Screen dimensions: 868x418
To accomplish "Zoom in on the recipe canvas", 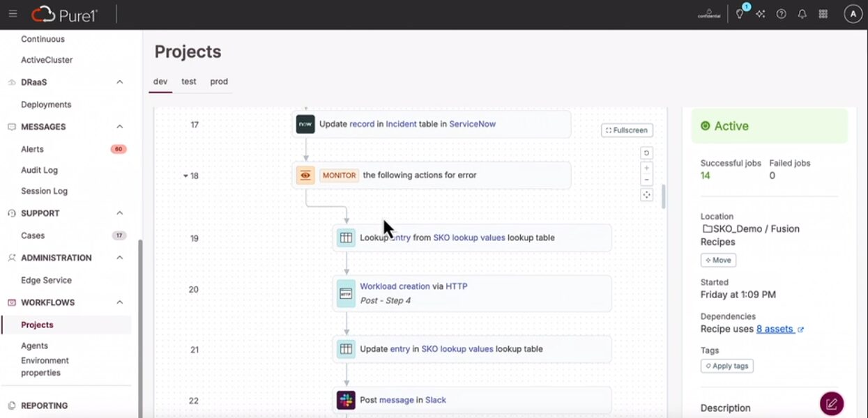I will (x=646, y=168).
